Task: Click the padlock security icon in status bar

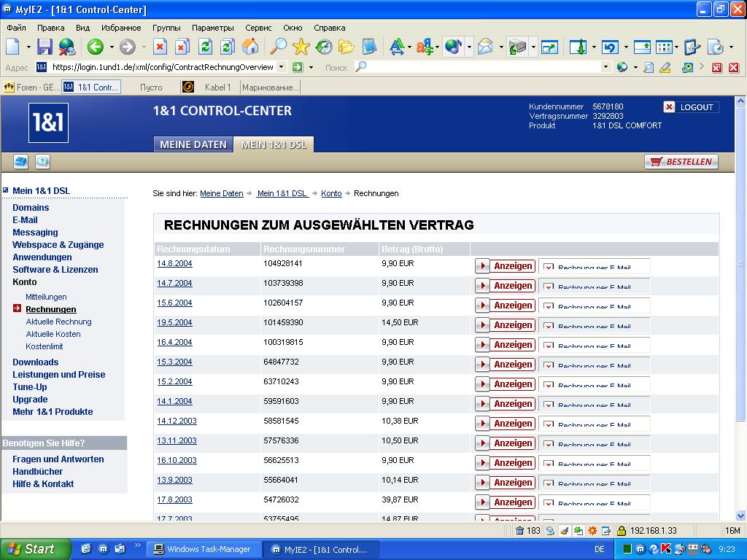Action: coord(621,531)
